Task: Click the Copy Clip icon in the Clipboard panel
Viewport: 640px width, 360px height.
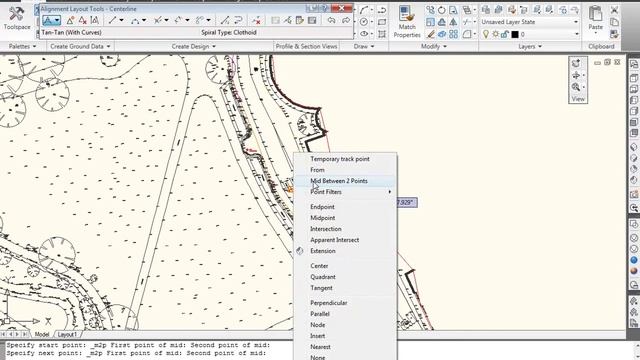Action: pyautogui.click(x=614, y=22)
